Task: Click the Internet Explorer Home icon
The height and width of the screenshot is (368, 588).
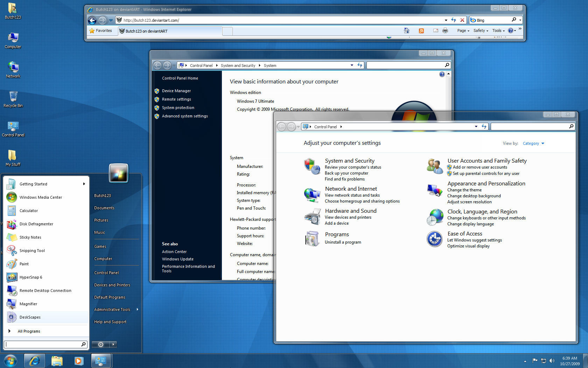Action: (x=407, y=30)
